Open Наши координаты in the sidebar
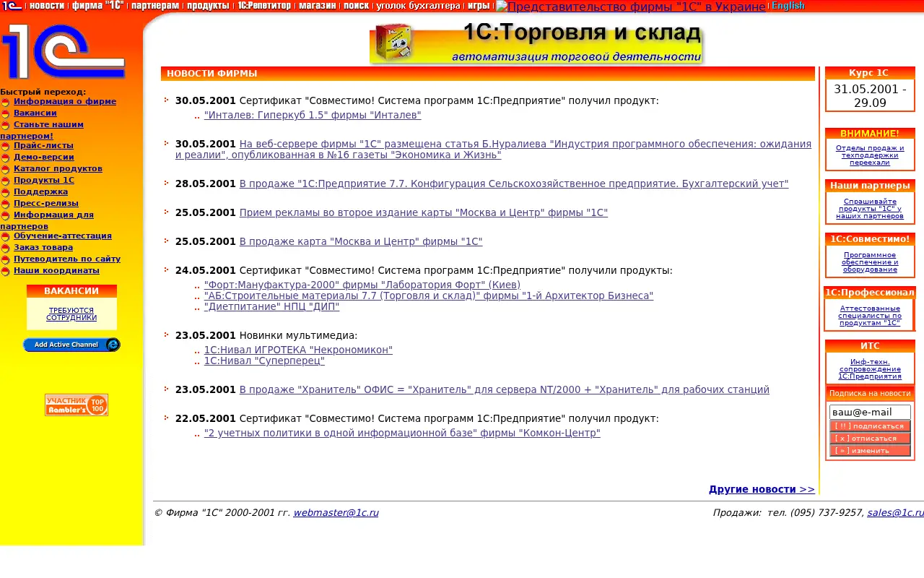Viewport: 924px width, 578px height. [x=56, y=270]
